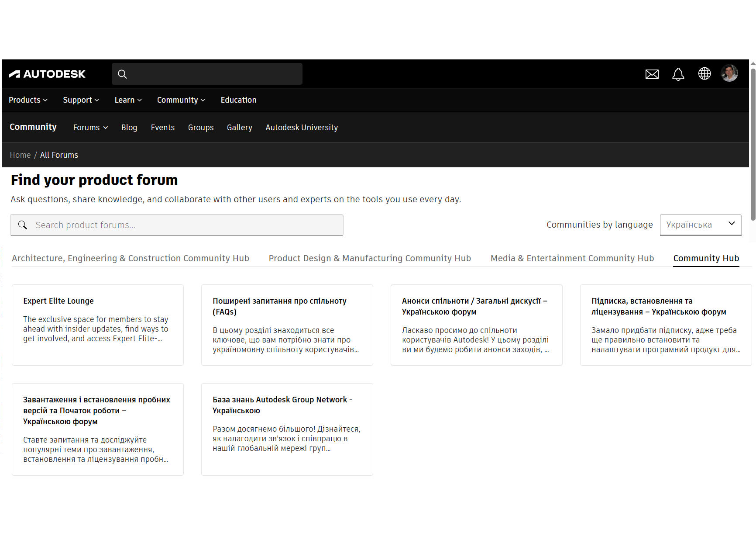Click the Home breadcrumb link
This screenshot has width=756, height=533.
click(x=20, y=155)
